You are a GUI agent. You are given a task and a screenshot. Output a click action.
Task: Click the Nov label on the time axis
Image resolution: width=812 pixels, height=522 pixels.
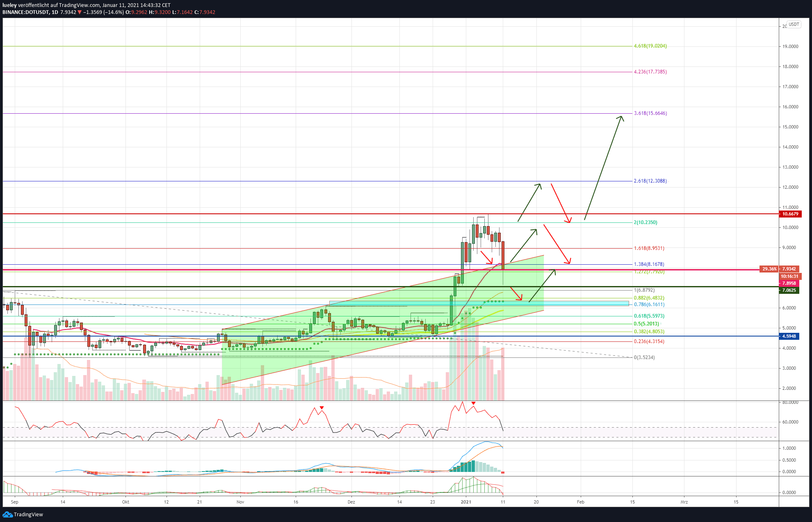tap(240, 502)
